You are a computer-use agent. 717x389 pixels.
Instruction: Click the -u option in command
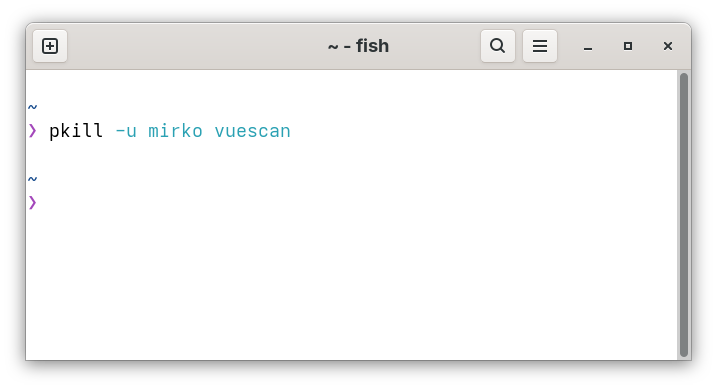(x=126, y=132)
